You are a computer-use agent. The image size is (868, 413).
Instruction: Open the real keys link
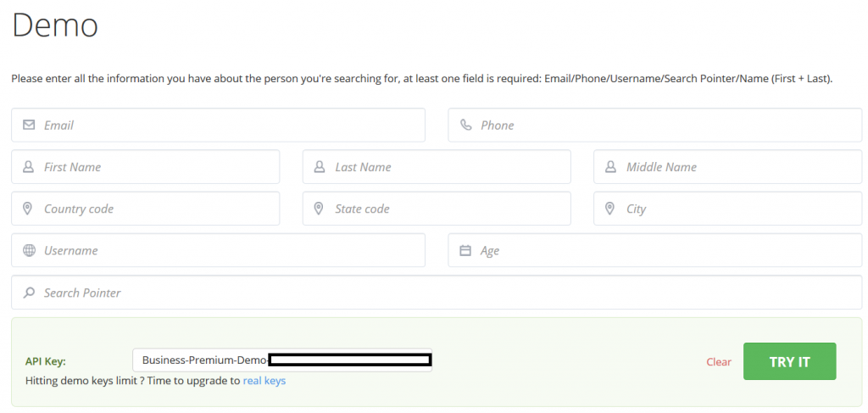click(264, 381)
